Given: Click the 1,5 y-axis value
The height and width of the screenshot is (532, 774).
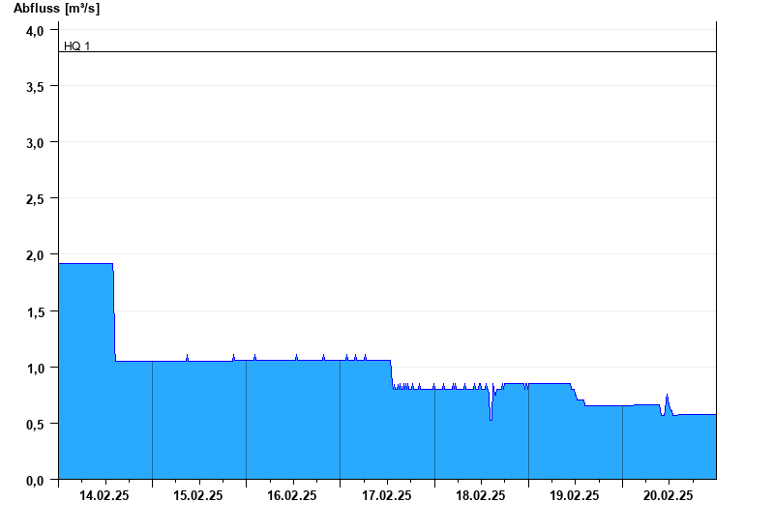Looking at the screenshot, I should click(35, 312).
